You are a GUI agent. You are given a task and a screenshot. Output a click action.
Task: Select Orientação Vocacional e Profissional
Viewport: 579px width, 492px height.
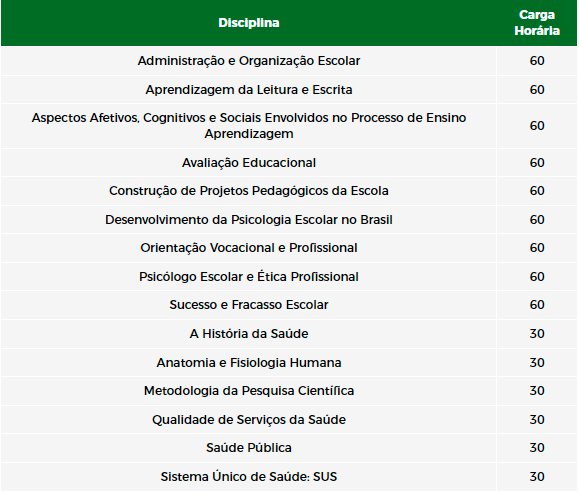[249, 248]
